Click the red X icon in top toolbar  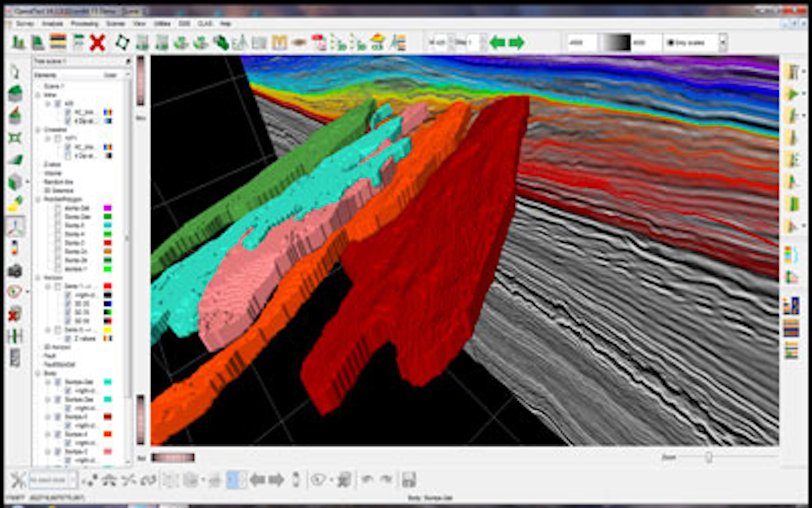[98, 42]
